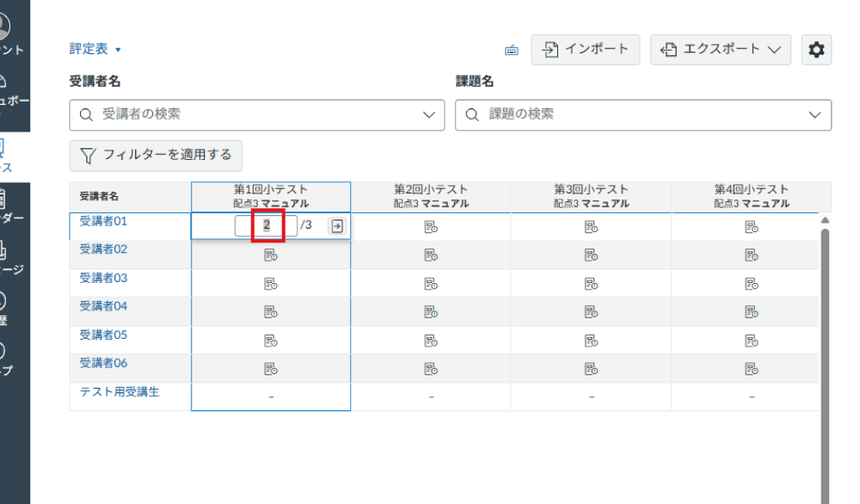The image size is (860, 504).
Task: Click the インポート button
Action: coord(586,49)
